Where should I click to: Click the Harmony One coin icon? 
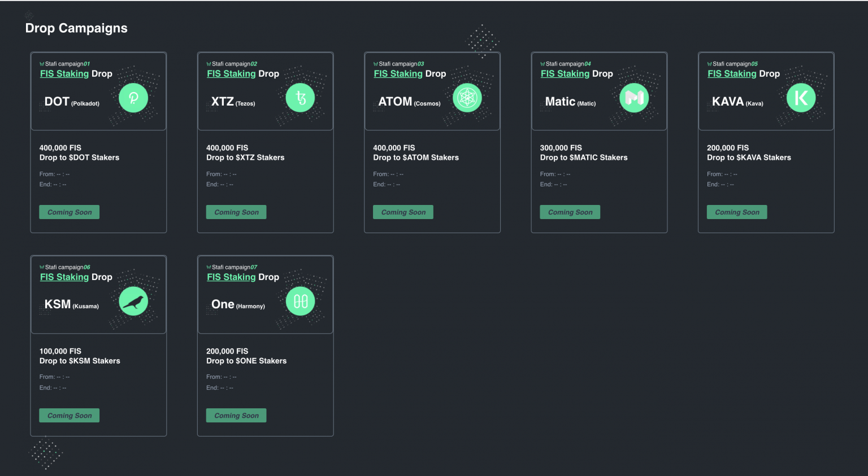(300, 302)
